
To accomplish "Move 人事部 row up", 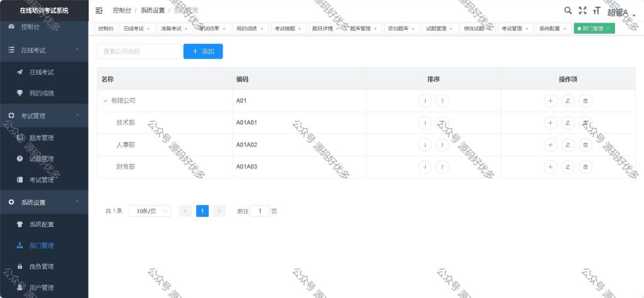I will click(442, 145).
